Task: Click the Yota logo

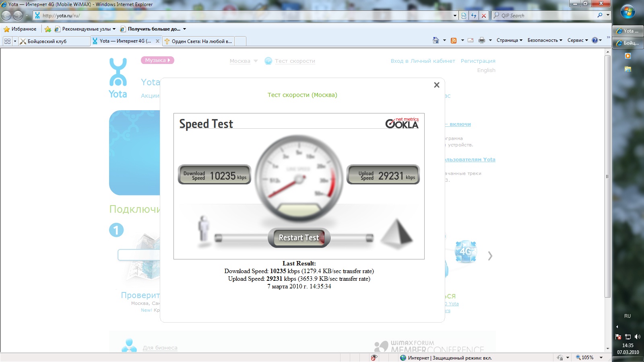Action: tap(118, 78)
